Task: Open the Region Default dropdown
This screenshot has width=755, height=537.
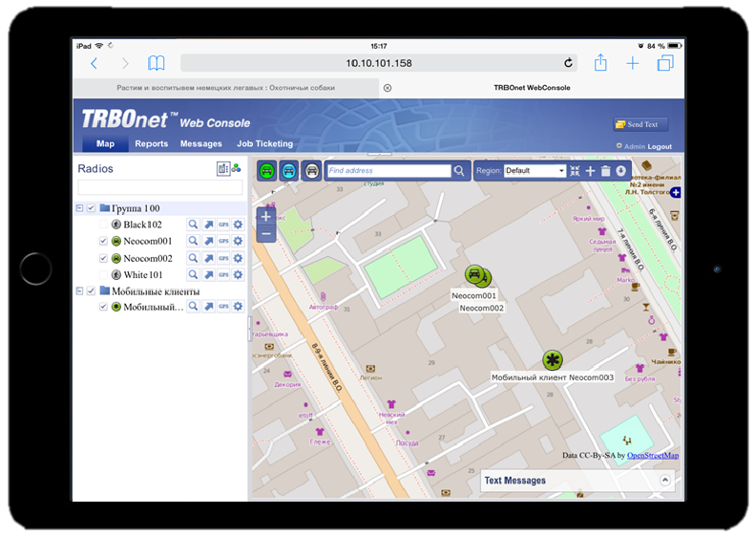Action: point(534,170)
